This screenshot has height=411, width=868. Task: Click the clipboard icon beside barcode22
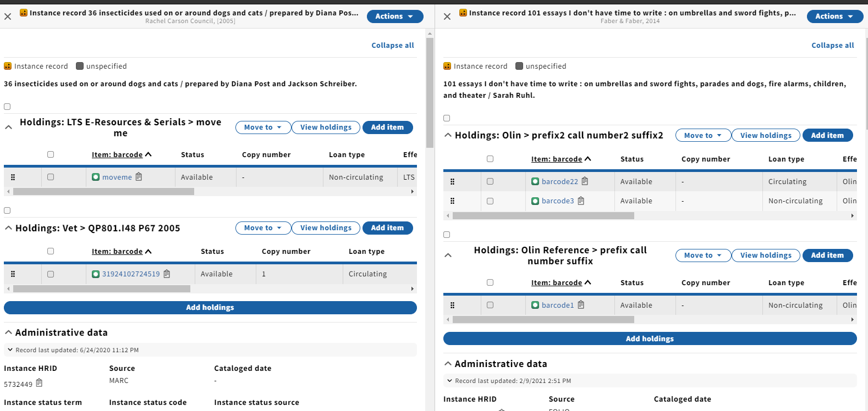coord(585,181)
